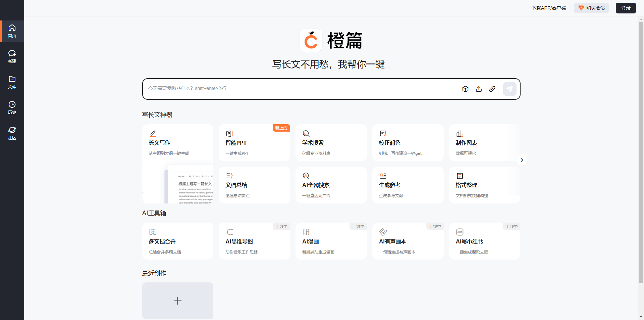644x320 pixels.
Task: Click the AI search icon on AI全网搜索 card
Action: tap(306, 176)
